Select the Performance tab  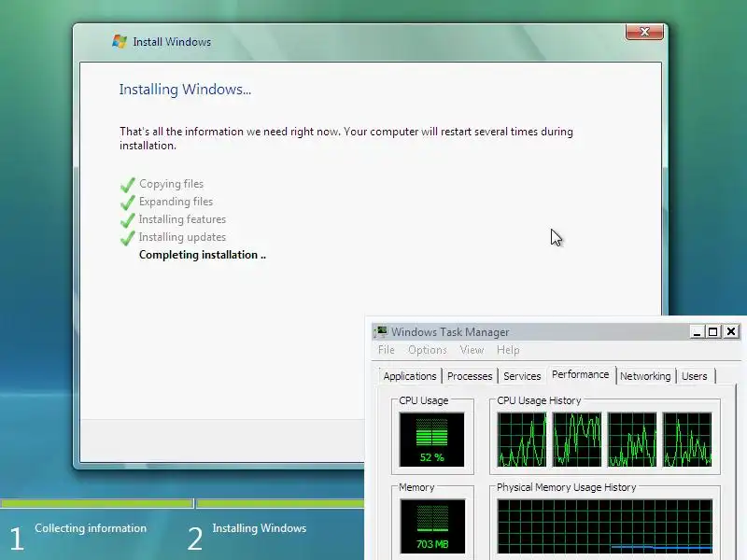point(580,374)
